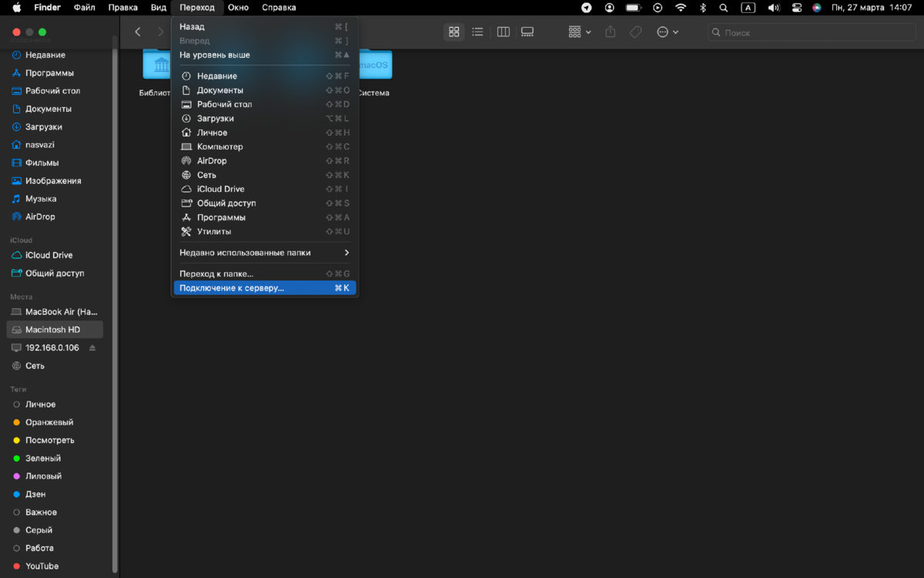Choose 'AirDrop' in the Переход menu
This screenshot has height=578, width=924.
(264, 161)
